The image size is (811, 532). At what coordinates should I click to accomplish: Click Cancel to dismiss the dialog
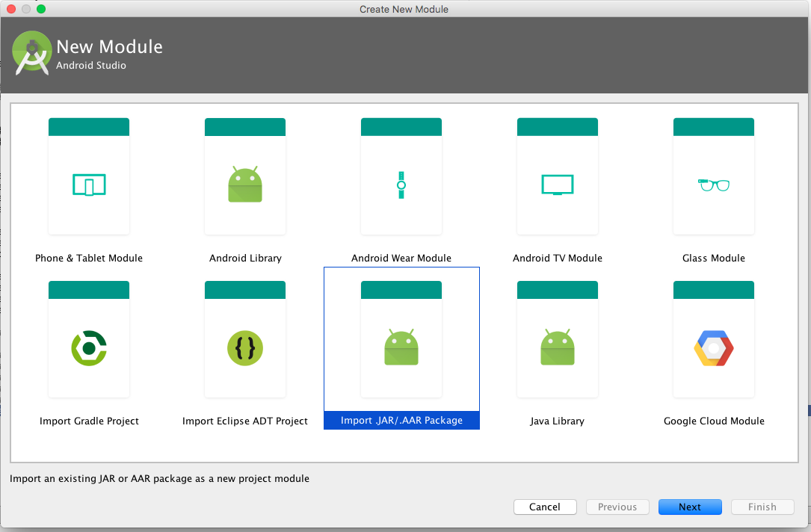click(x=545, y=507)
